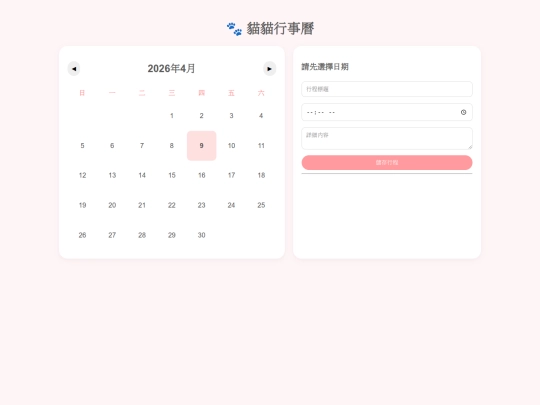Select April 7 on the calendar

click(142, 146)
